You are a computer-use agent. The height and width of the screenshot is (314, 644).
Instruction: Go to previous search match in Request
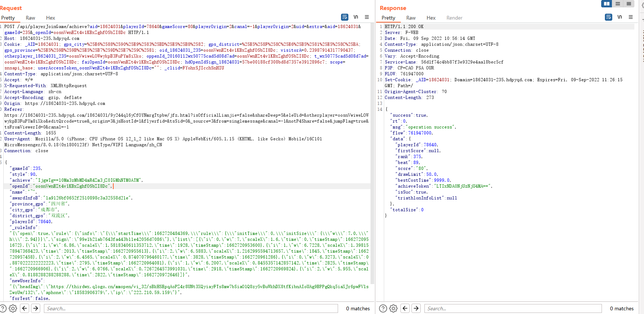[25, 308]
